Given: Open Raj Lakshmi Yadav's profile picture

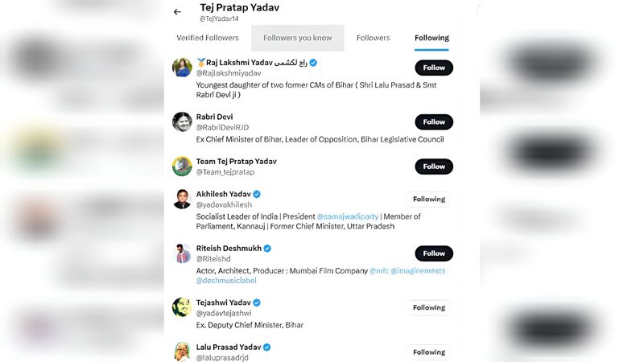Looking at the screenshot, I should (x=182, y=67).
